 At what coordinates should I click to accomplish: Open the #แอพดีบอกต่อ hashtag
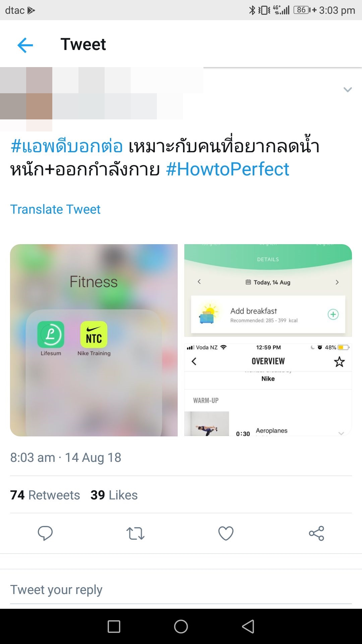(x=66, y=146)
